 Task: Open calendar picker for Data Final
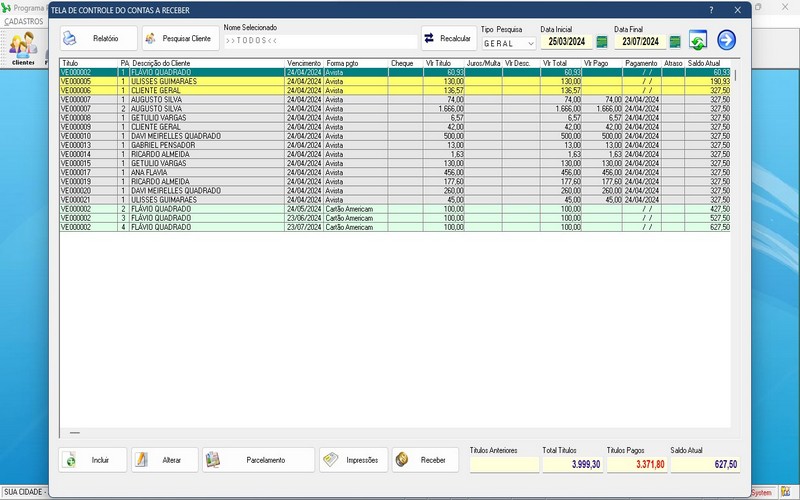(675, 42)
